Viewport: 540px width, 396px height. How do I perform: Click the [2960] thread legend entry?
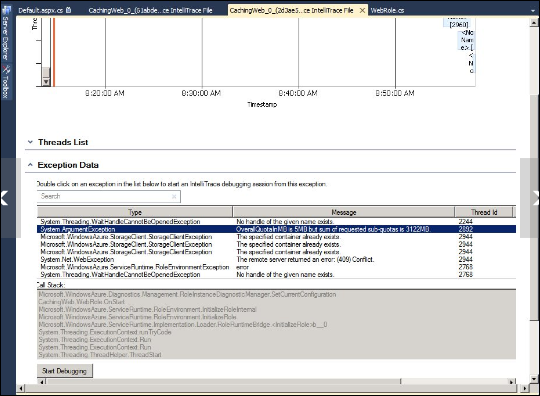pos(459,24)
